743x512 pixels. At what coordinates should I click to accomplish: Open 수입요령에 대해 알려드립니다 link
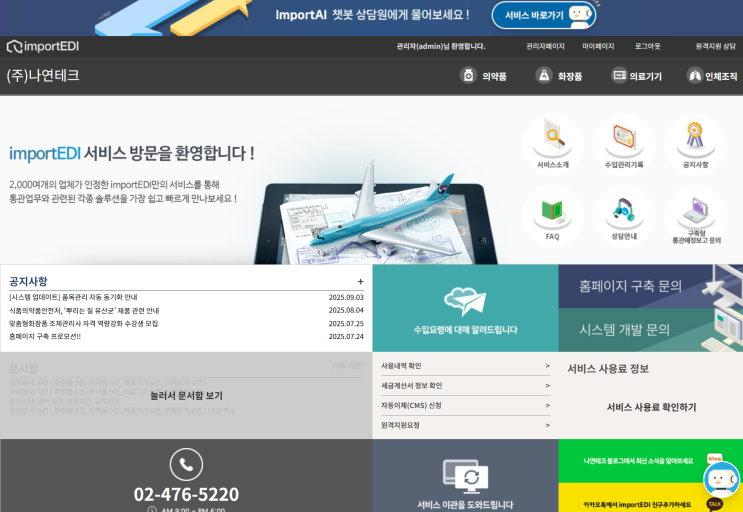point(465,330)
